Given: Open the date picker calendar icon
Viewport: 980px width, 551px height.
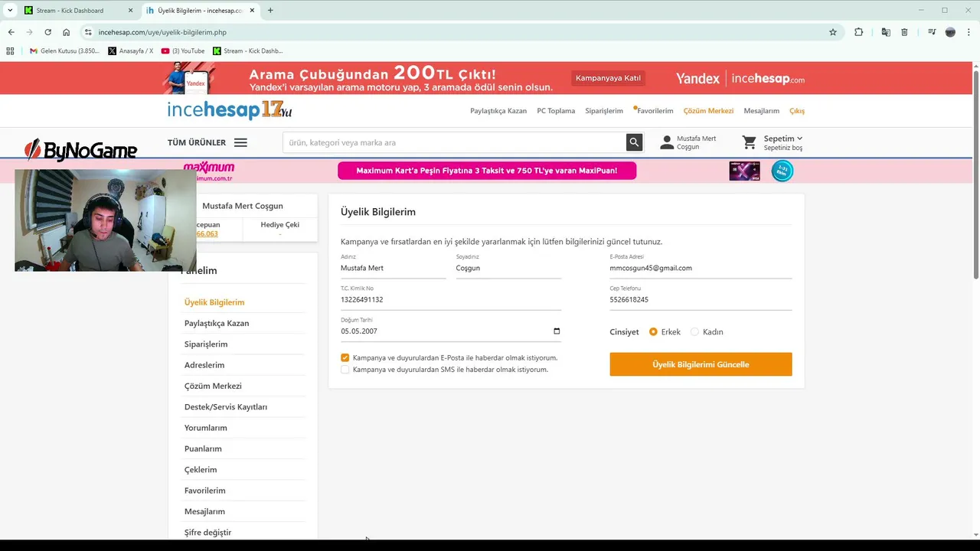Looking at the screenshot, I should (557, 331).
